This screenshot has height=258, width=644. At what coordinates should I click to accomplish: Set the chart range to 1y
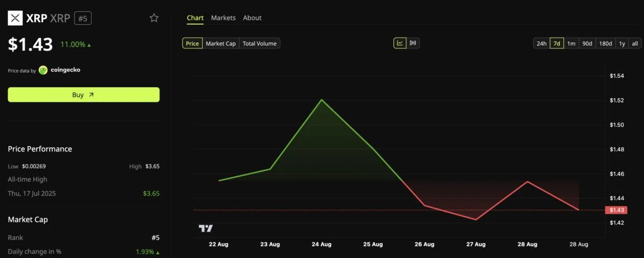coord(622,44)
